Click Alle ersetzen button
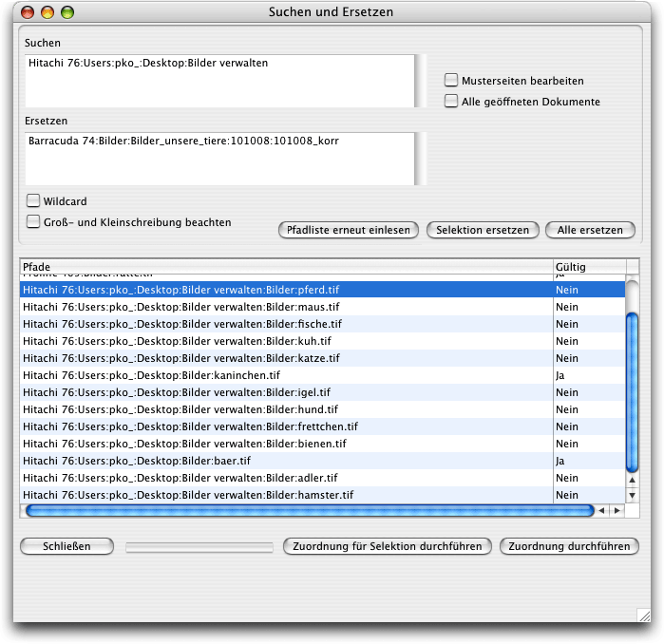This screenshot has height=644, width=664. pos(590,230)
